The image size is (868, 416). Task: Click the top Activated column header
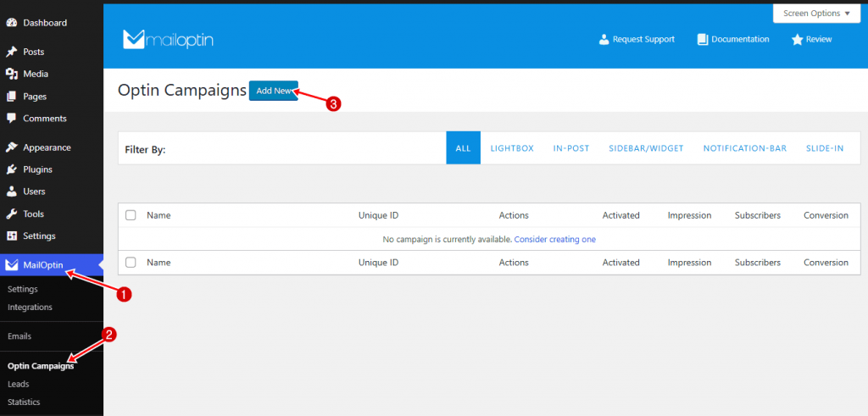click(621, 215)
